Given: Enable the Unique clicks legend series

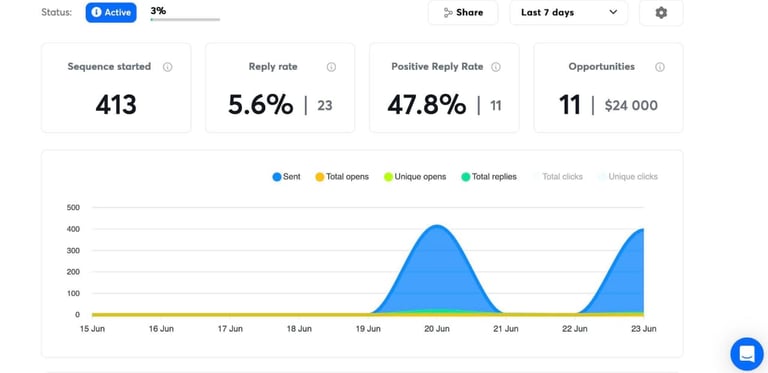Looking at the screenshot, I should 628,177.
